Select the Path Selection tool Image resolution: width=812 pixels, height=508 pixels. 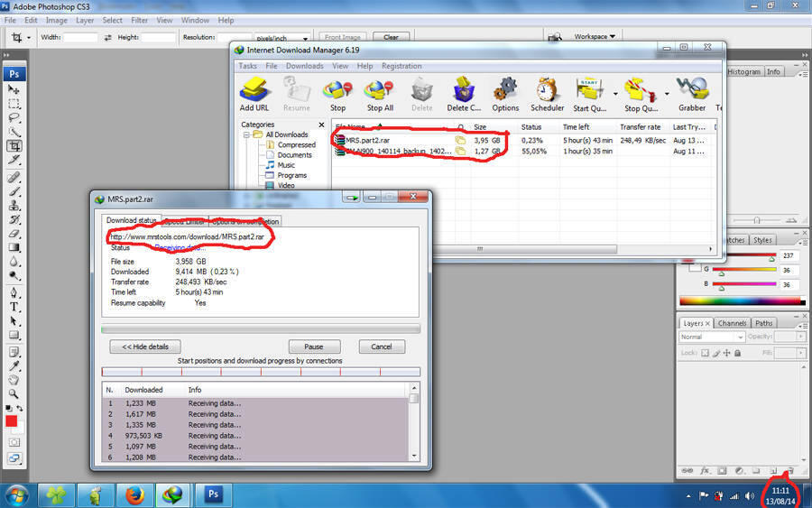click(14, 321)
